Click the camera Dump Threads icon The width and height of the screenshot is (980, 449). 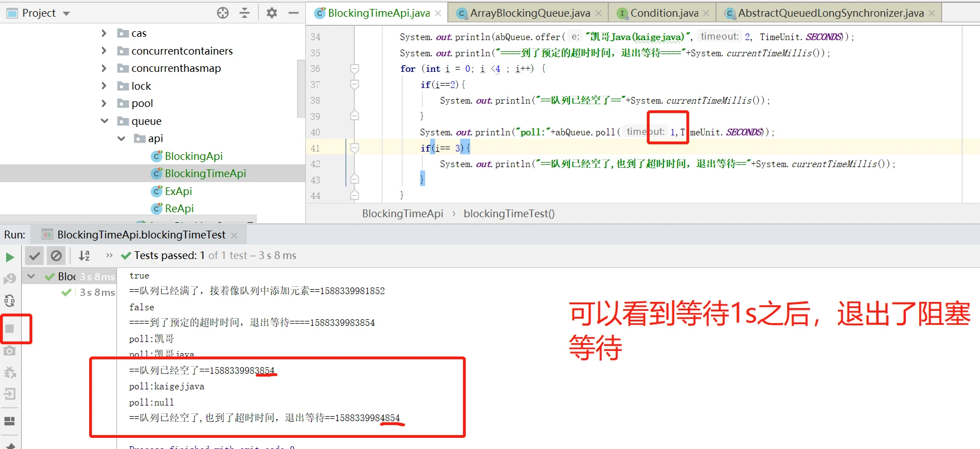[9, 350]
